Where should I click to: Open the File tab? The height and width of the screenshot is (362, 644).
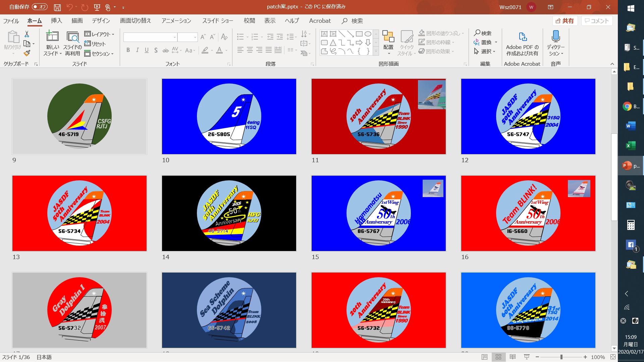[11, 21]
